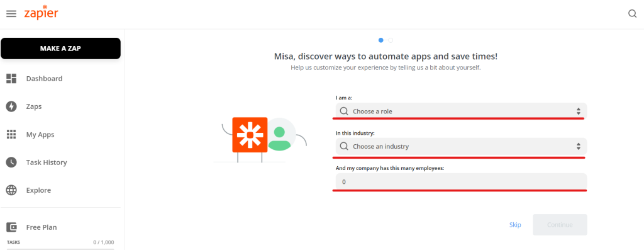This screenshot has height=250, width=644.
Task: Open My Apps in the sidebar
Action: coord(40,135)
